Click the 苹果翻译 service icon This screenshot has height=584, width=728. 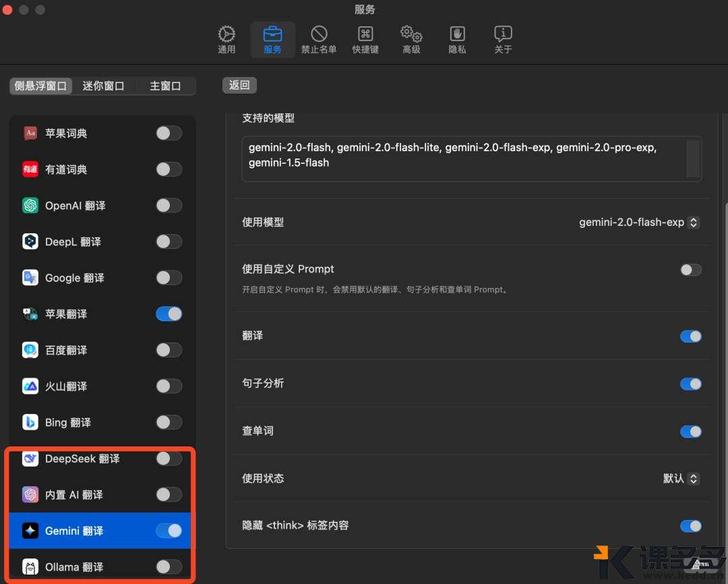pos(30,314)
